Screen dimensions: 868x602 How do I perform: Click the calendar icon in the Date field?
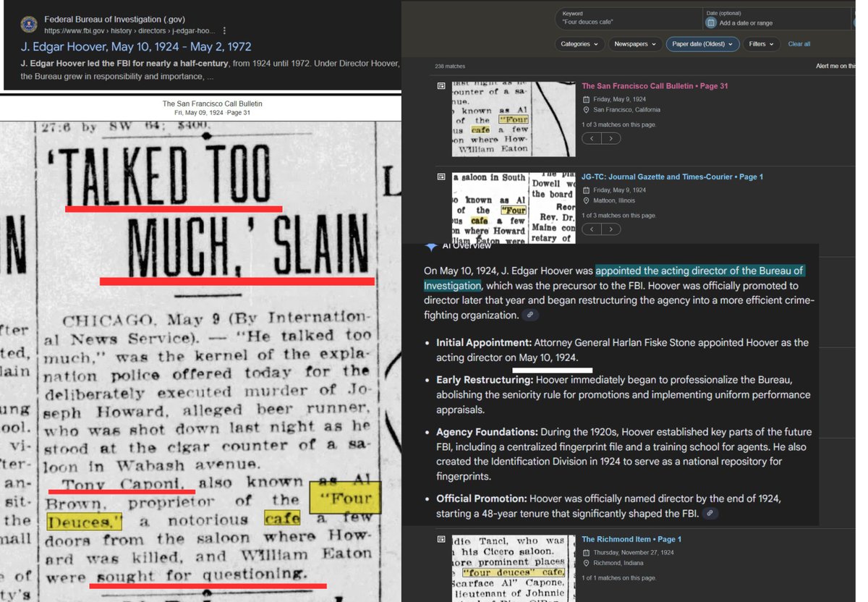click(x=711, y=23)
